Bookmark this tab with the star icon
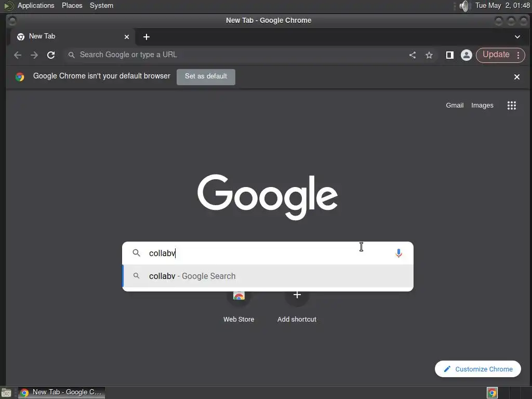This screenshot has width=532, height=399. (x=429, y=55)
